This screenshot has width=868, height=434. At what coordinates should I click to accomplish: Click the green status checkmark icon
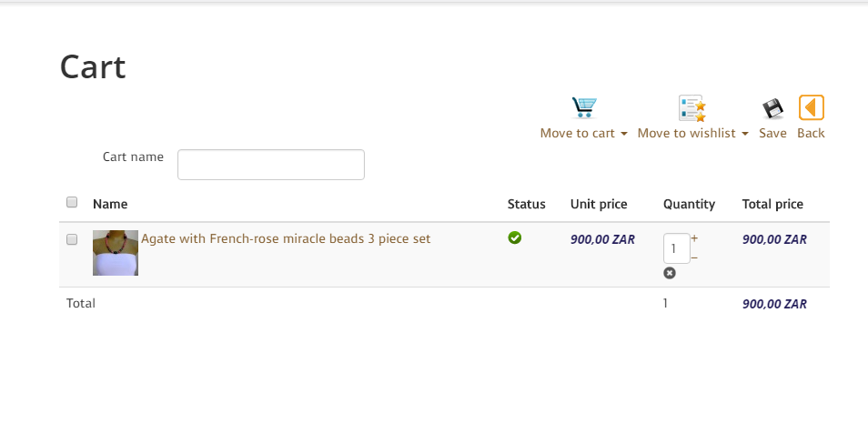[x=515, y=238]
